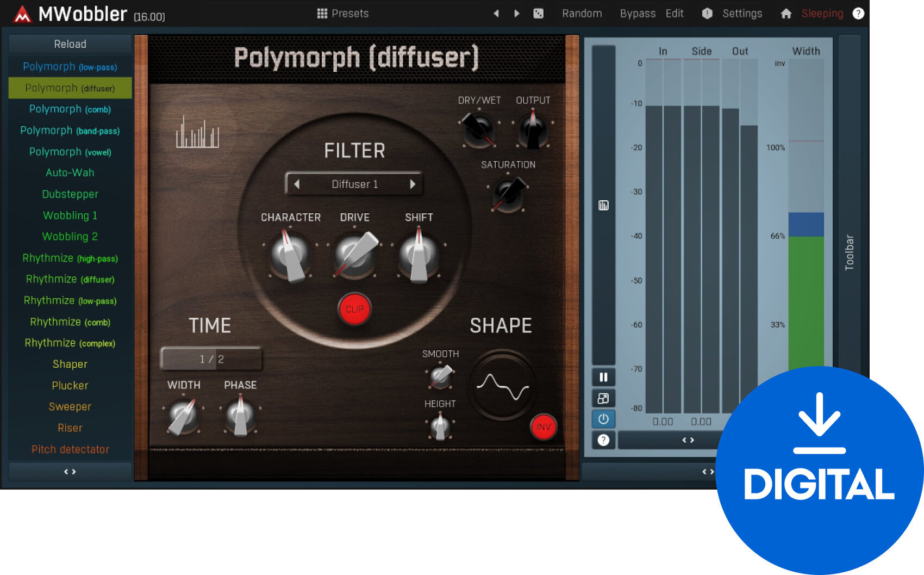The image size is (924, 575).
Task: Click the analyzer graph icon on the meter panel
Action: tap(603, 205)
